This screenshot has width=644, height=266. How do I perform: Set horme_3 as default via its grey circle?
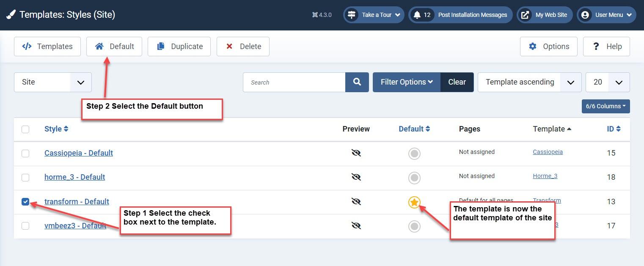point(414,178)
